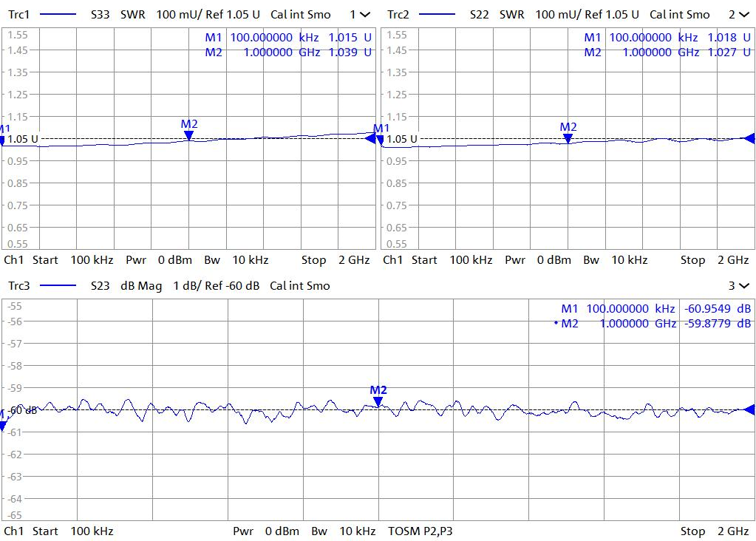Select the Trc3 trace label
This screenshot has height=541, width=756.
(18, 286)
